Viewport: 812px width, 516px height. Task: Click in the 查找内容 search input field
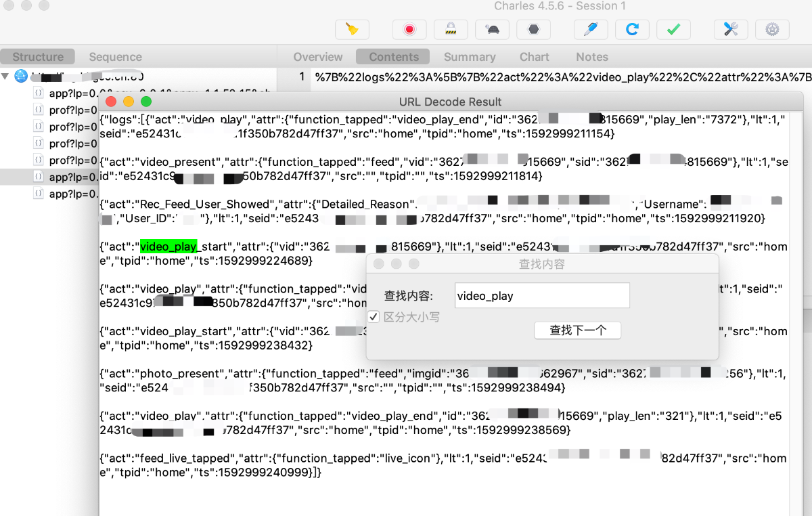click(542, 296)
